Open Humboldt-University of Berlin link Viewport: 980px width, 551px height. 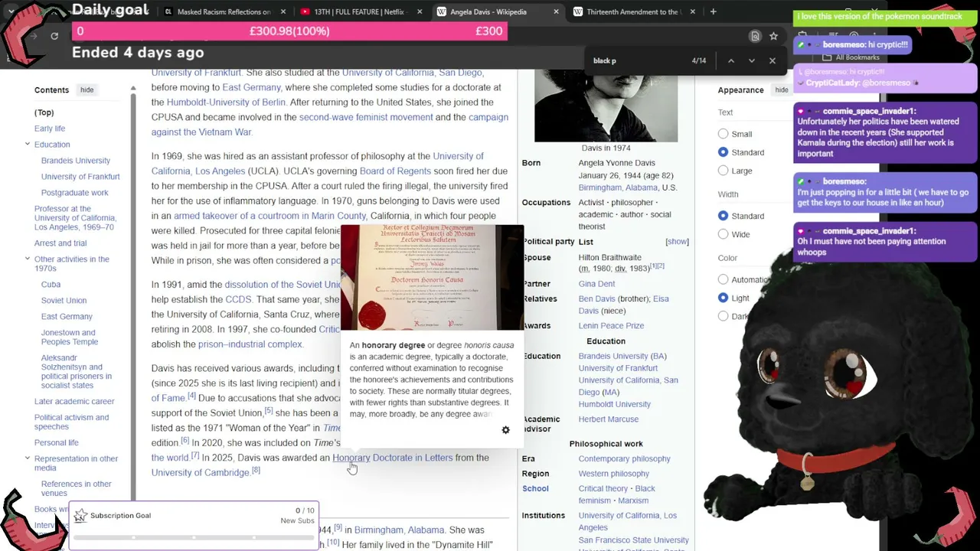click(x=226, y=102)
